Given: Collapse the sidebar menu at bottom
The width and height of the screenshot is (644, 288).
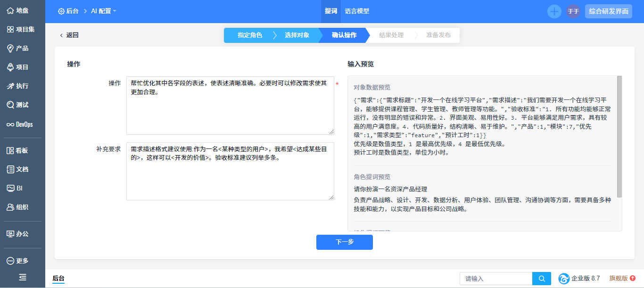Looking at the screenshot, I should pos(22,277).
